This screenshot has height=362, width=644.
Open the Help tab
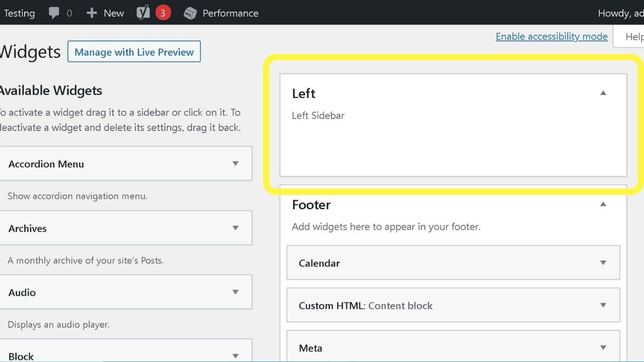(x=633, y=37)
